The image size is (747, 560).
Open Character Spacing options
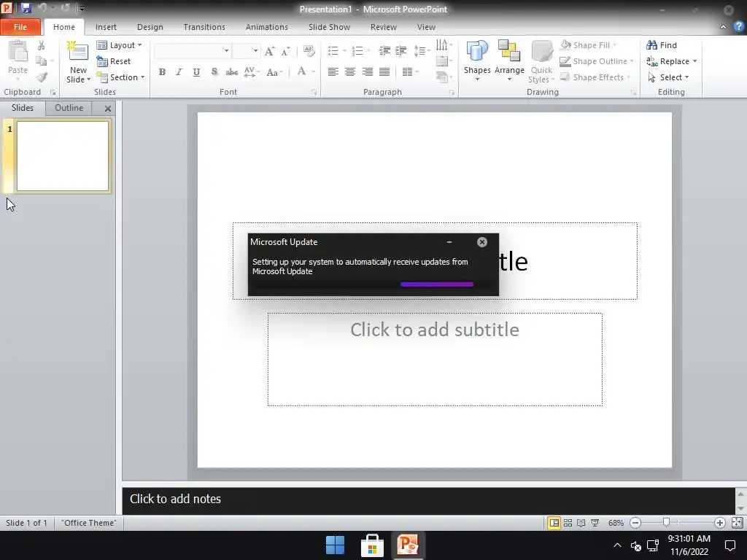(x=251, y=72)
